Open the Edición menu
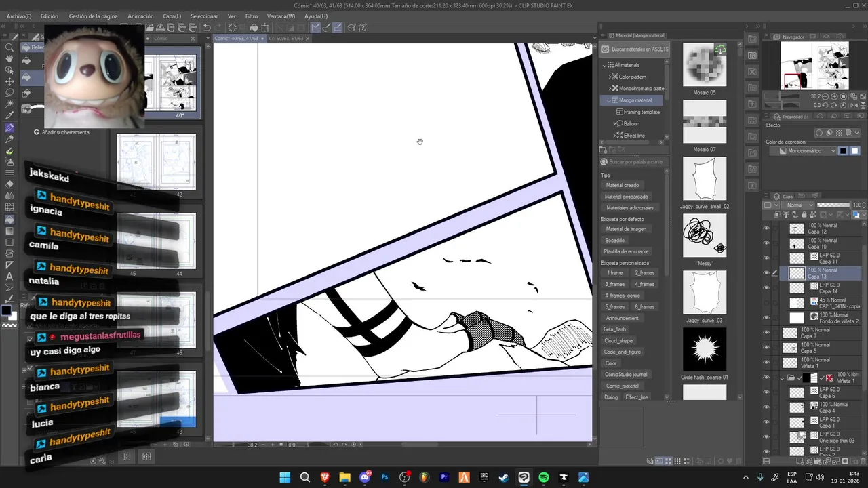868x488 pixels. point(50,16)
